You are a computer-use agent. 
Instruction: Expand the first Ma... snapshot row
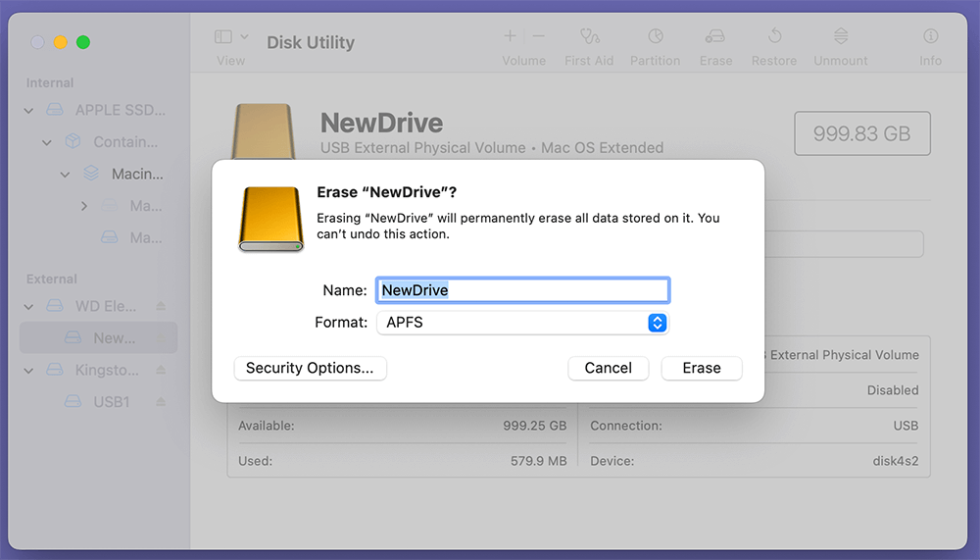pos(83,206)
